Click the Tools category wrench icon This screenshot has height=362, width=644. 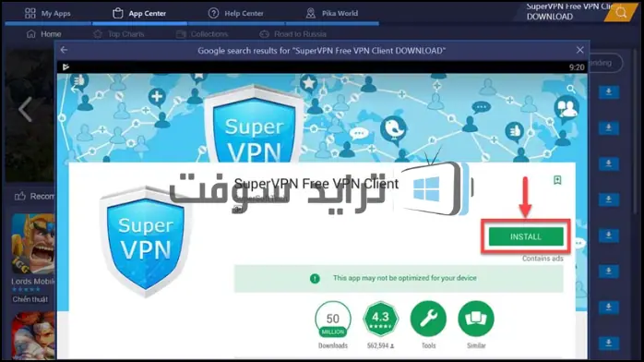point(428,319)
